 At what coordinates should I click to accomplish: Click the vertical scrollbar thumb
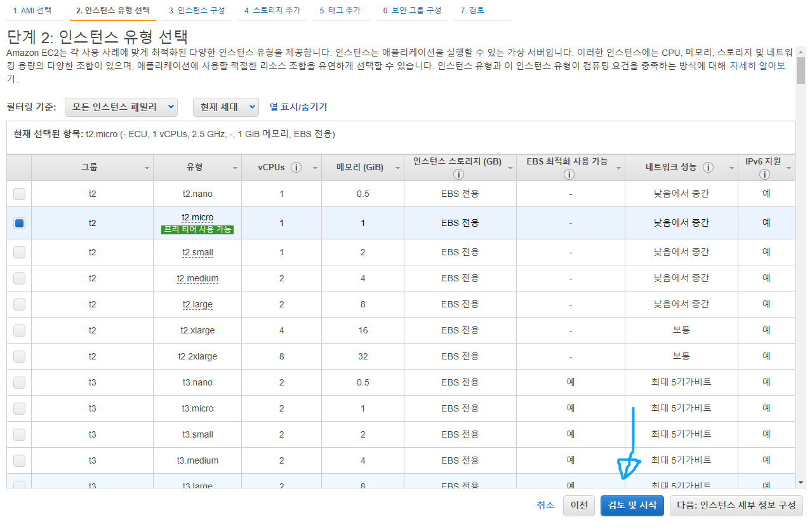pos(801,70)
